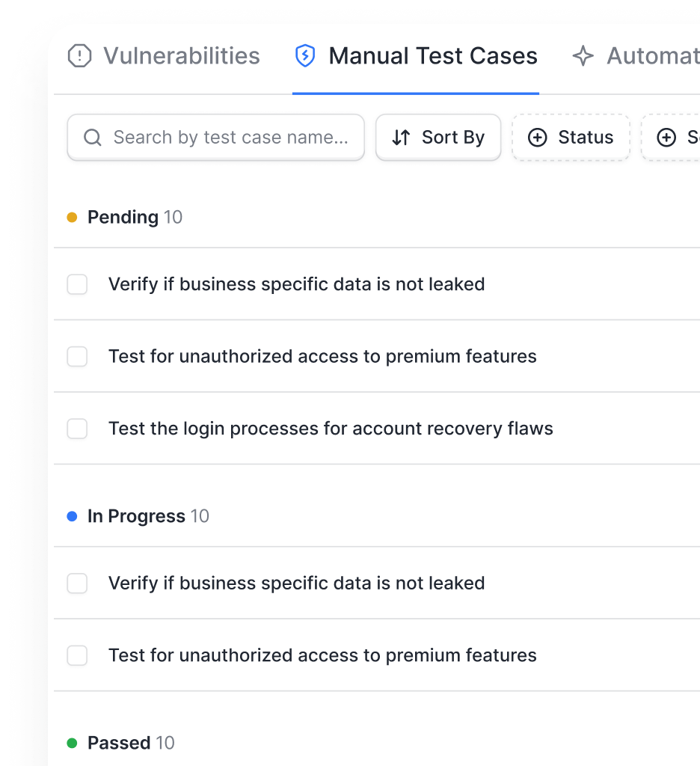The height and width of the screenshot is (766, 700).
Task: Click inside the search test case field
Action: point(224,137)
